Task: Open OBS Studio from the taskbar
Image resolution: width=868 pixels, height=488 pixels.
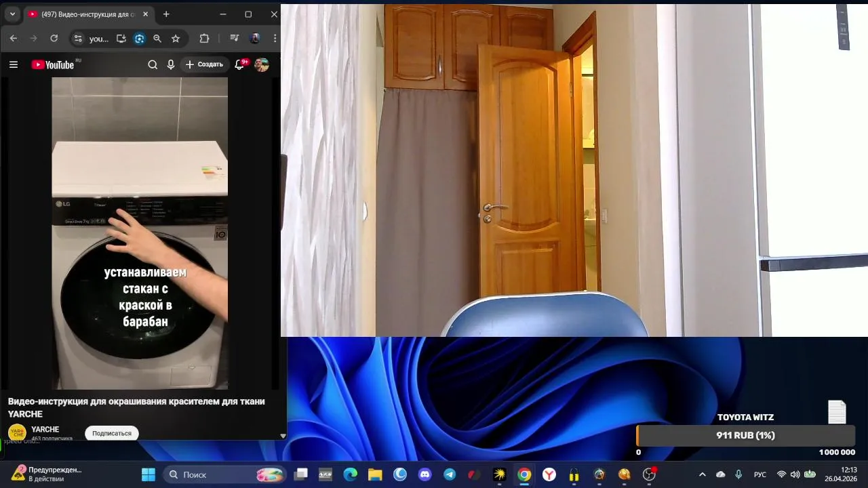Action: point(649,474)
